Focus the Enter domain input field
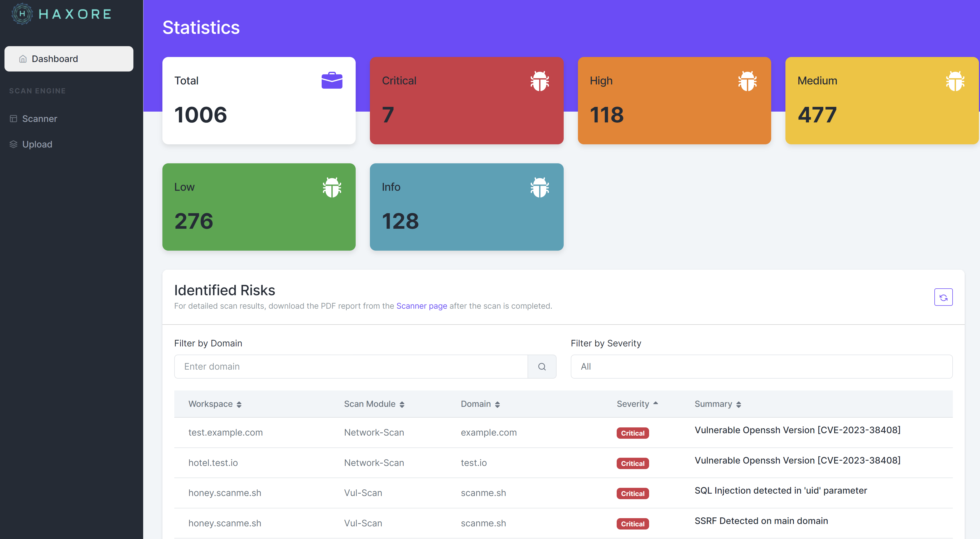Screen dimensions: 980x539 [351, 366]
